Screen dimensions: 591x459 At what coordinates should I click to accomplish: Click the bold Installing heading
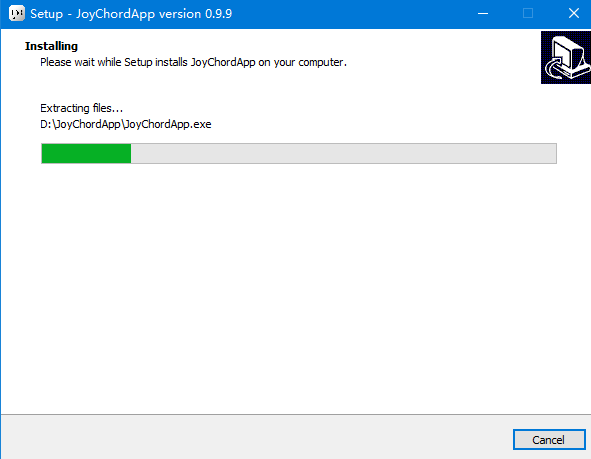pos(51,46)
